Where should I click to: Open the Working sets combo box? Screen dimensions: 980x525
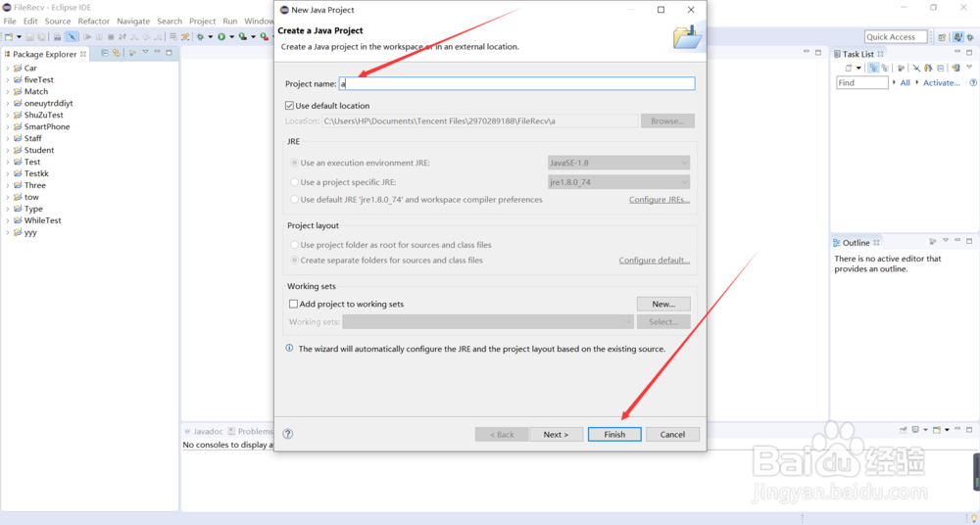(488, 322)
